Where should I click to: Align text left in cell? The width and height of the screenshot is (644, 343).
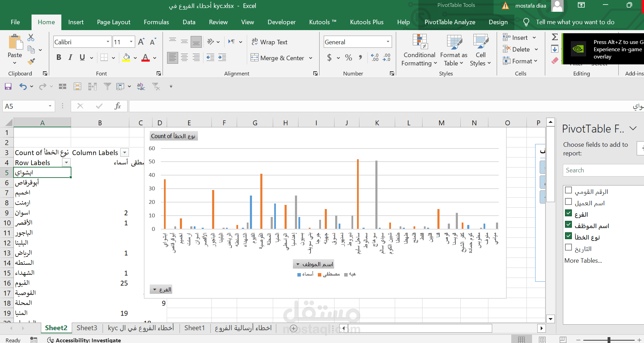[172, 57]
